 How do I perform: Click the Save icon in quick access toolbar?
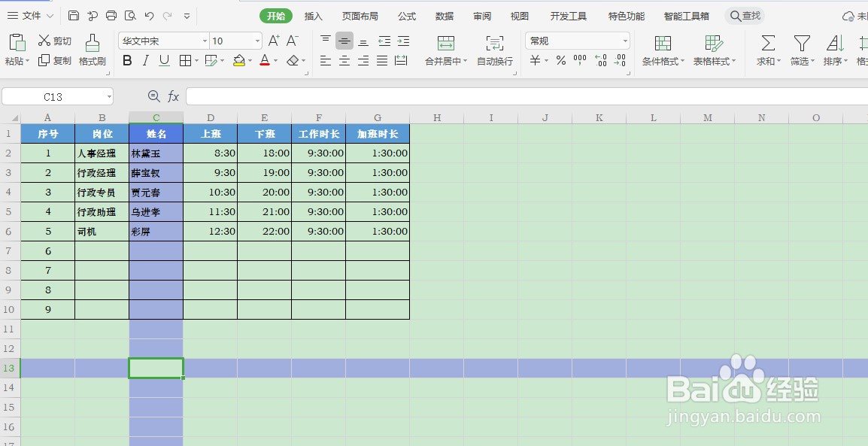(74, 16)
